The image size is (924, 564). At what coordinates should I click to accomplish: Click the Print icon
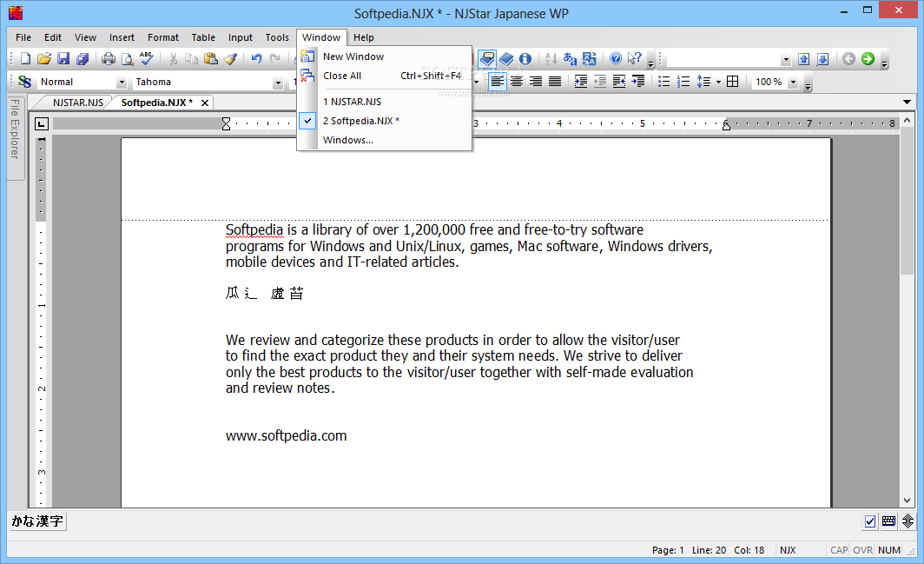[x=109, y=58]
